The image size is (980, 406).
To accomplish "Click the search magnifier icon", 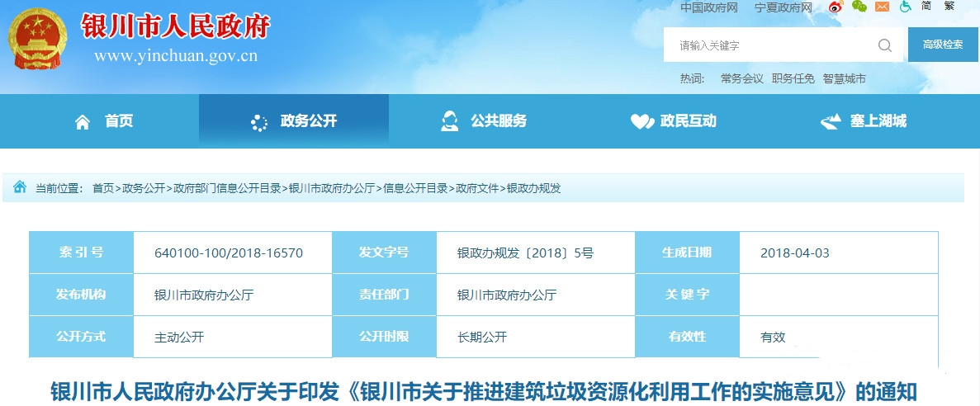I will (x=884, y=45).
